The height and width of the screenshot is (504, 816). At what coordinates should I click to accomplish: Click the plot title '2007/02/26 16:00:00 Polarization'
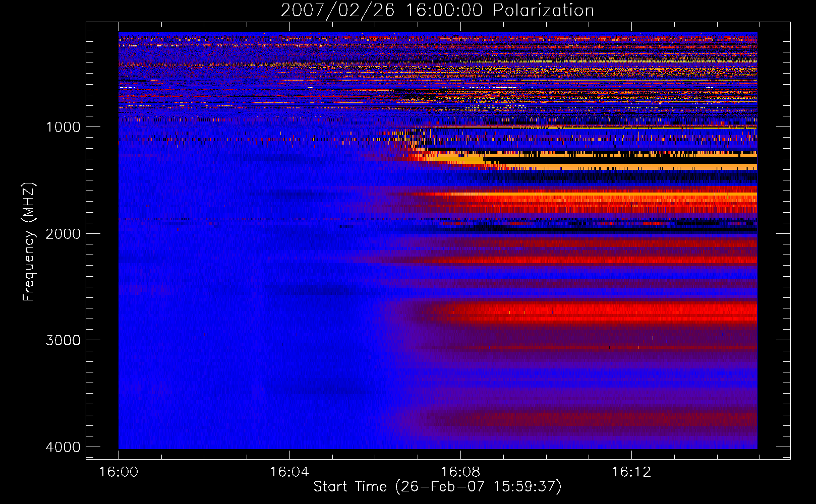pyautogui.click(x=437, y=11)
